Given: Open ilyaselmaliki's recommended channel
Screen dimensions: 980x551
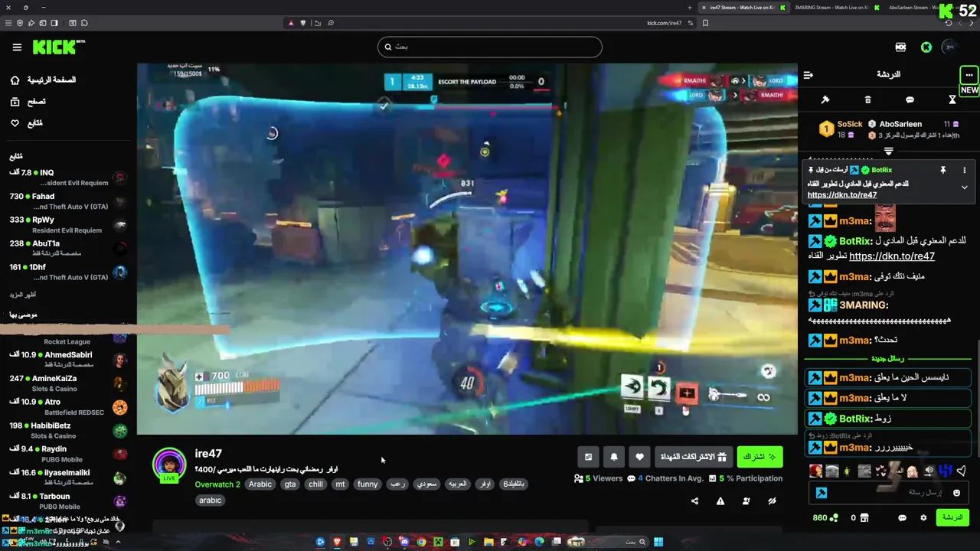Looking at the screenshot, I should pos(67,478).
